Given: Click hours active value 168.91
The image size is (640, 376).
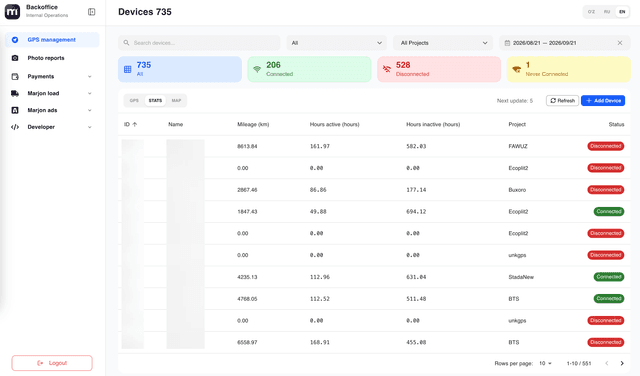Looking at the screenshot, I should [x=320, y=343].
